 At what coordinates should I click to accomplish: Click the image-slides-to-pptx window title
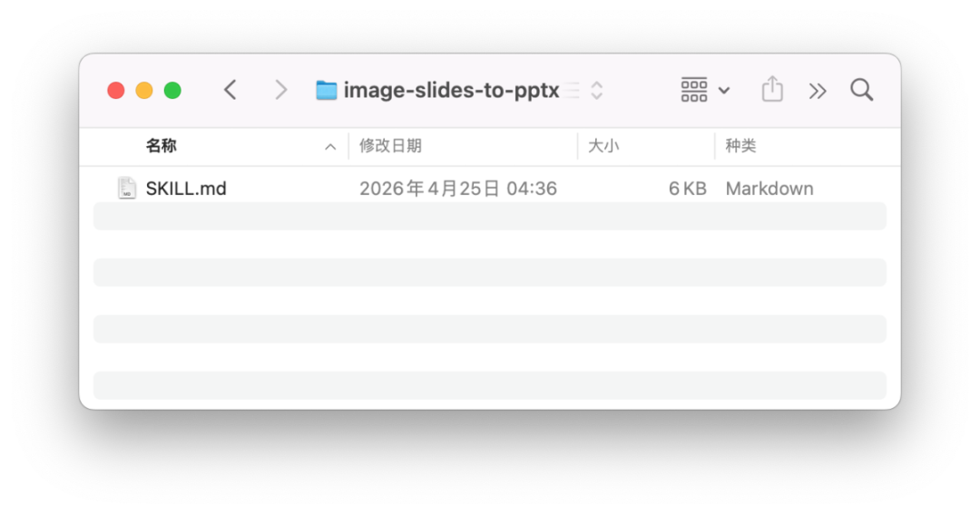451,91
